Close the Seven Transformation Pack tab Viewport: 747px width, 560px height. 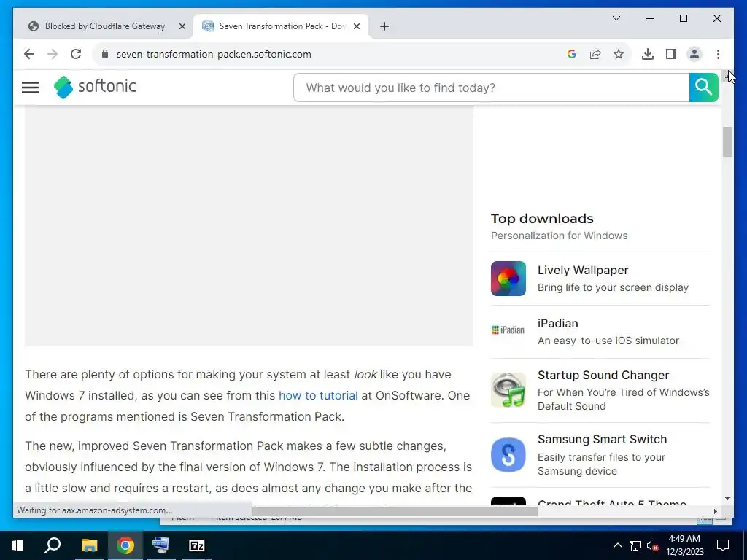pos(356,26)
